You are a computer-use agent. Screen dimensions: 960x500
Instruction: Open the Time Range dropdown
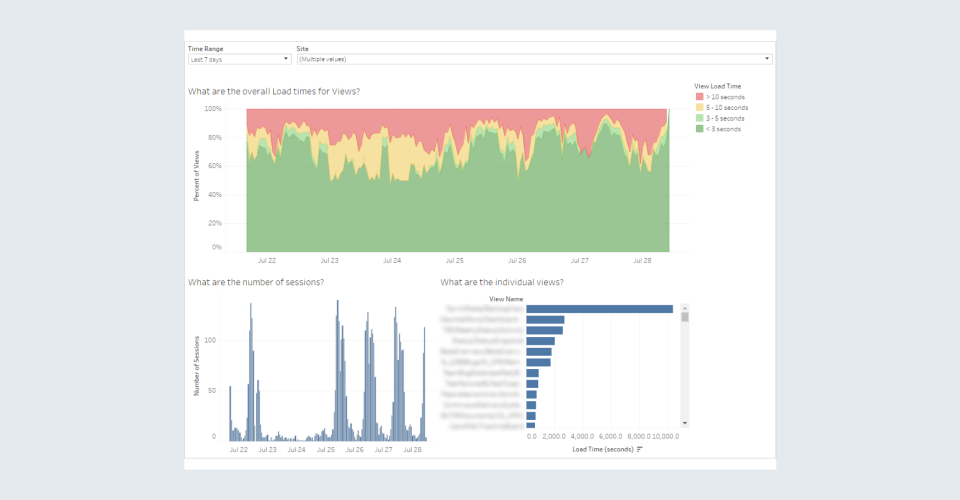point(239,59)
